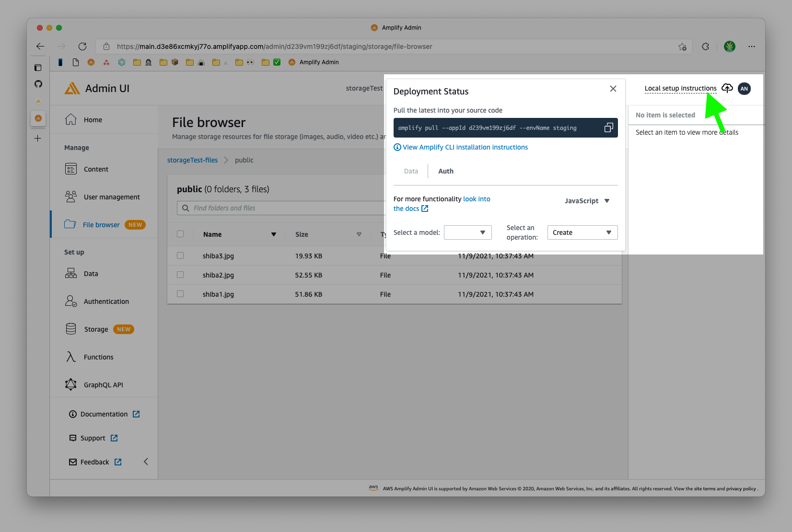792x532 pixels.
Task: Reload the page with the refresh icon
Action: (82, 46)
